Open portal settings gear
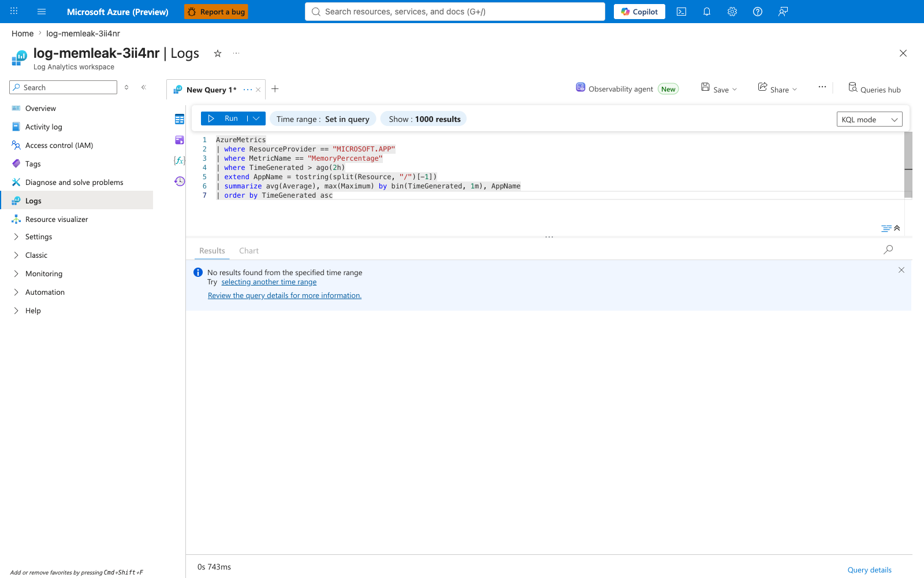Screen dimensions: 924x578 pos(732,12)
